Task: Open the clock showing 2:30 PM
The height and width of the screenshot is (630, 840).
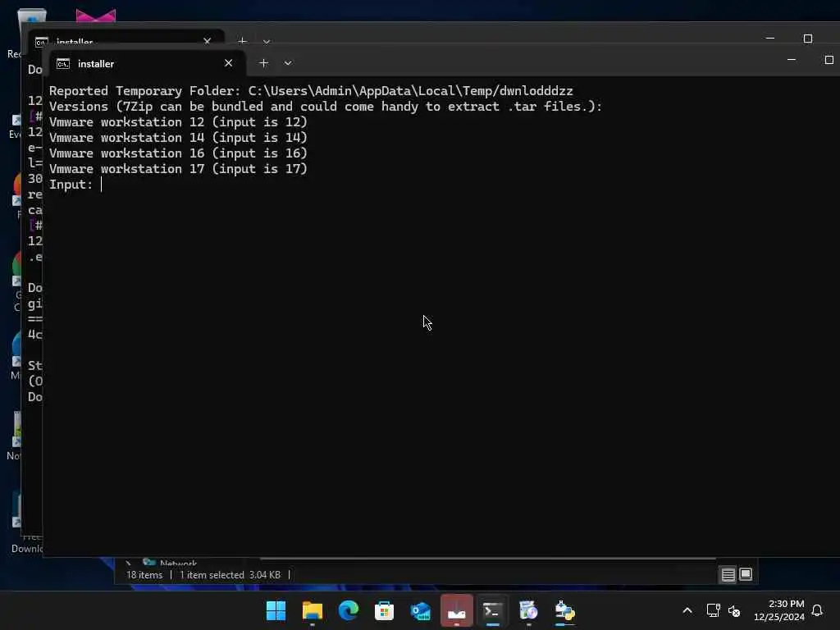Action: (x=779, y=610)
